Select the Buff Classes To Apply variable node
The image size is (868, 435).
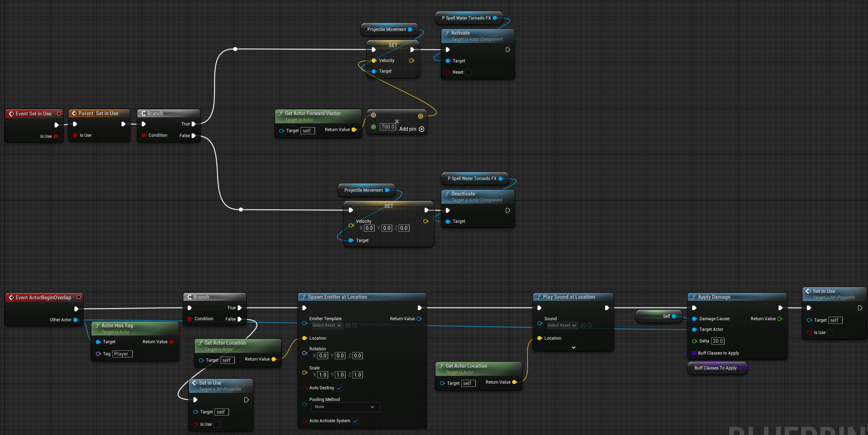click(x=715, y=368)
